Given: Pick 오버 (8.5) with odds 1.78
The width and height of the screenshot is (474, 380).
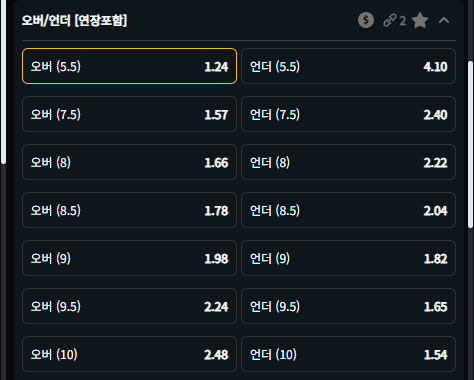Looking at the screenshot, I should click(x=129, y=210).
